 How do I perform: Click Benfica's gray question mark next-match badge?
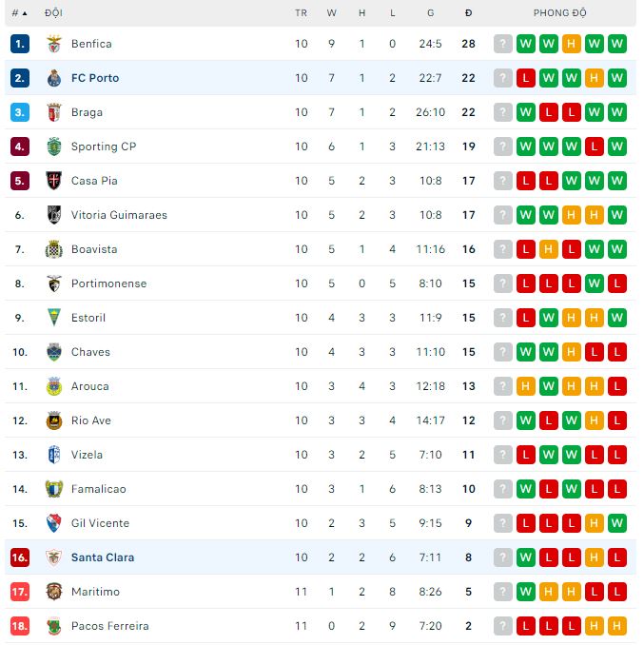[x=503, y=44]
